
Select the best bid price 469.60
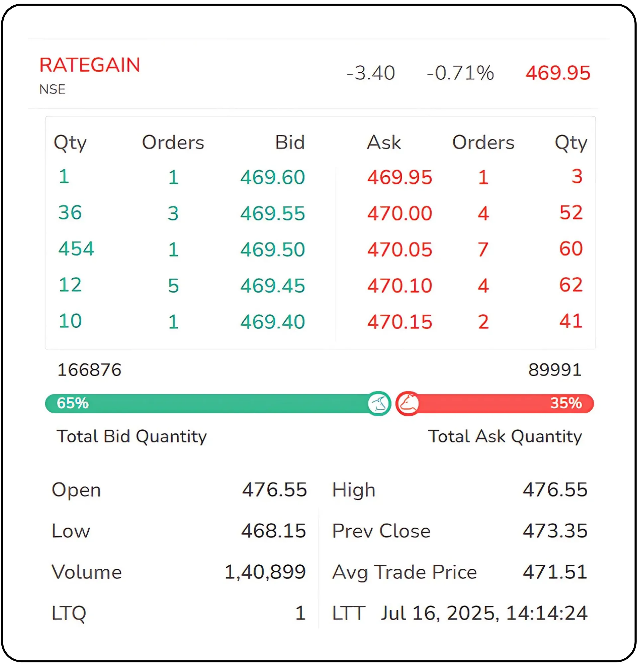tap(272, 177)
